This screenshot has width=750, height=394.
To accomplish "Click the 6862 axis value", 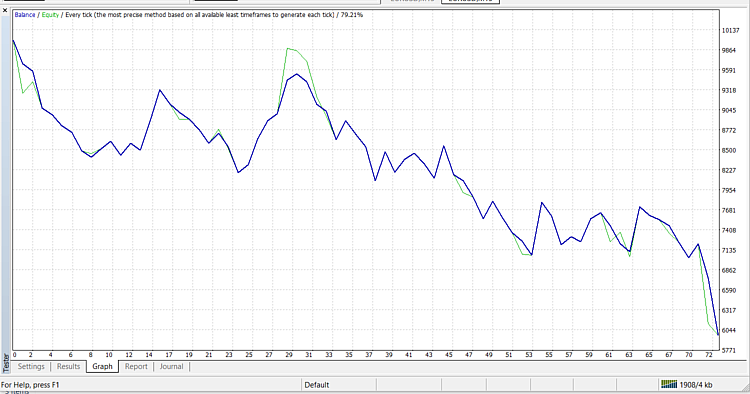I will tap(729, 270).
